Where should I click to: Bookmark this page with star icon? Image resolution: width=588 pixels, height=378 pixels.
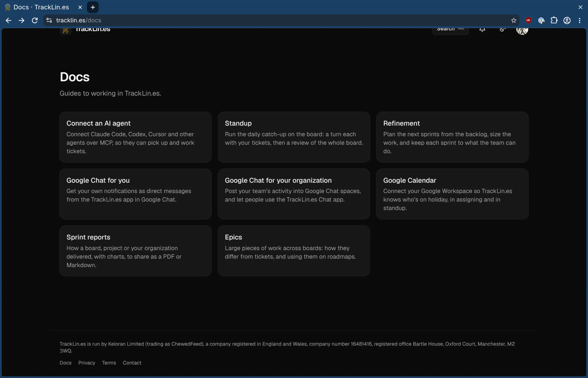click(x=514, y=20)
